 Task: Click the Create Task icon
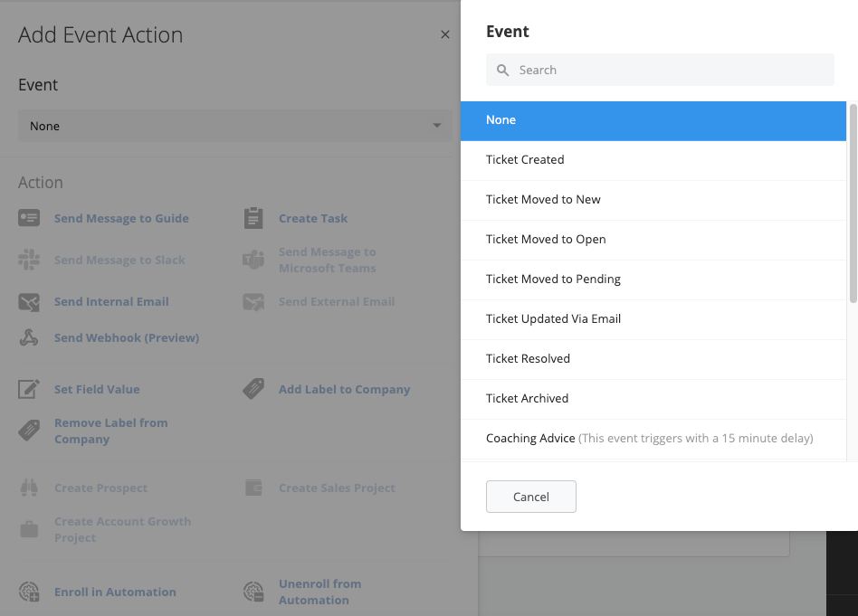[x=253, y=218]
